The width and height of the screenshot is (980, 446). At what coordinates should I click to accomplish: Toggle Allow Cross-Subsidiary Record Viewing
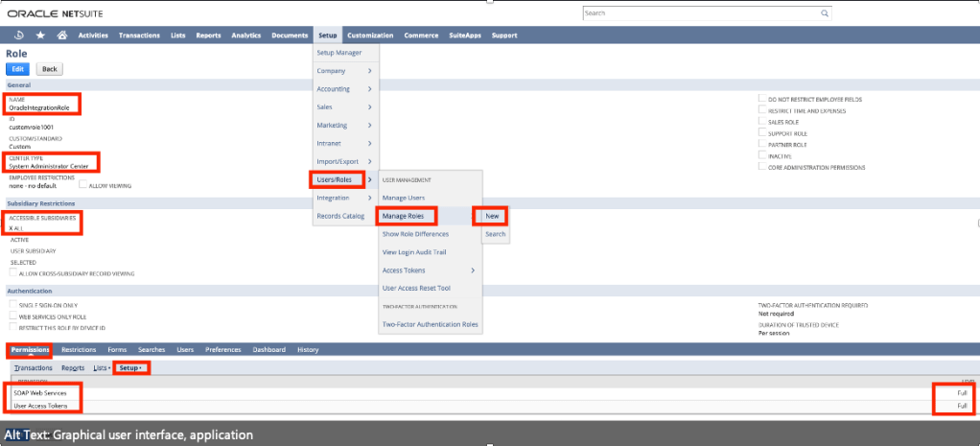pyautogui.click(x=12, y=272)
